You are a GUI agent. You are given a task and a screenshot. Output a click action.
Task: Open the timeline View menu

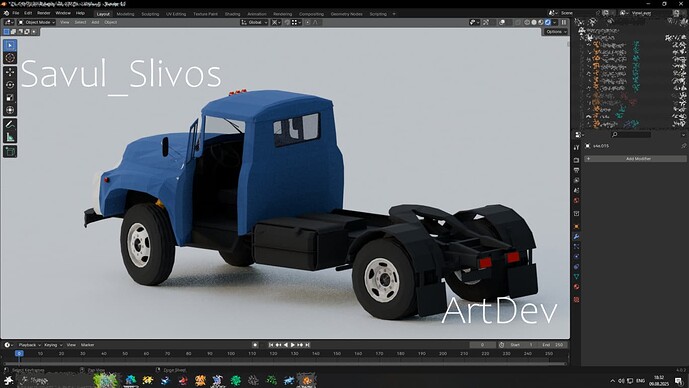pos(71,345)
